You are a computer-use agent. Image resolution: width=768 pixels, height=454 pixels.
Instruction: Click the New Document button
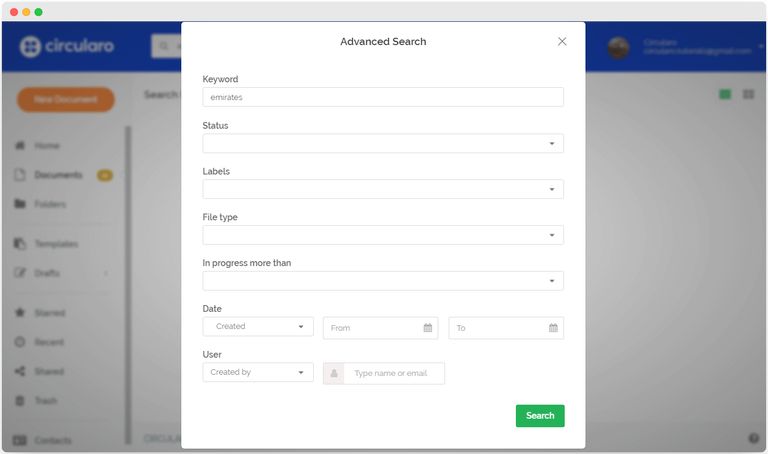(65, 99)
